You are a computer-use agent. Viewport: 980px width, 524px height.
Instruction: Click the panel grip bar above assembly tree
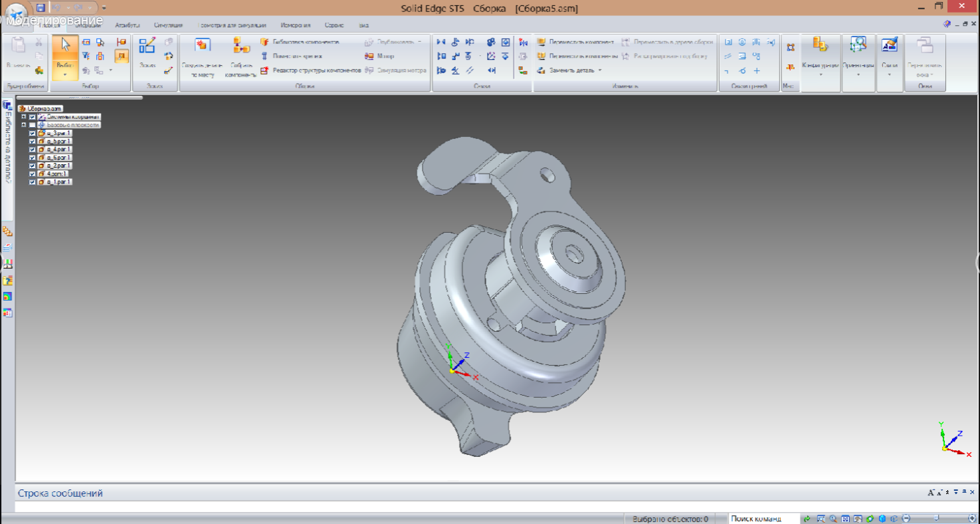click(78, 98)
